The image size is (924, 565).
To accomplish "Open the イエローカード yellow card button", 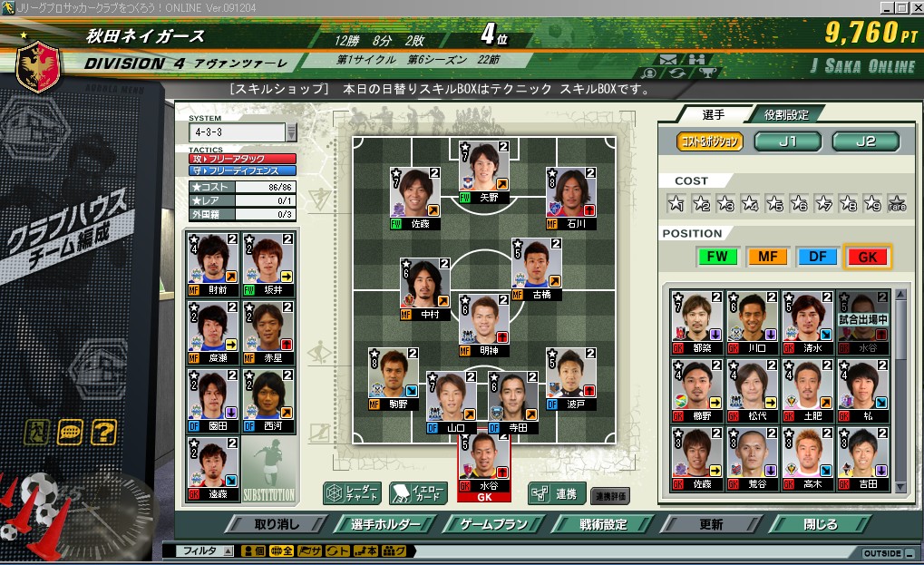I will point(418,493).
